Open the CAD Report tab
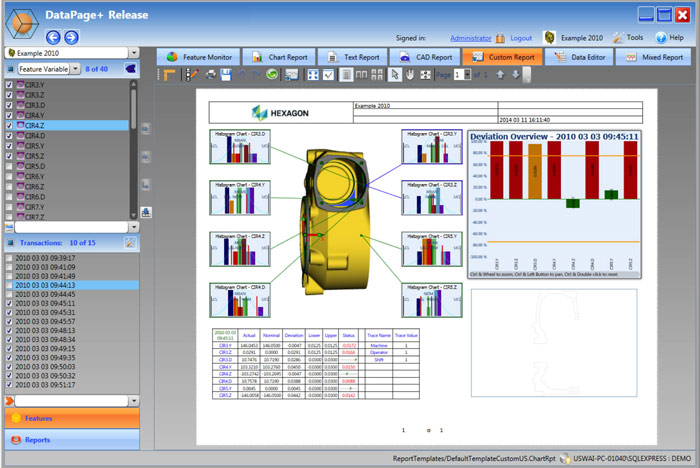This screenshot has width=700, height=468. tap(425, 57)
